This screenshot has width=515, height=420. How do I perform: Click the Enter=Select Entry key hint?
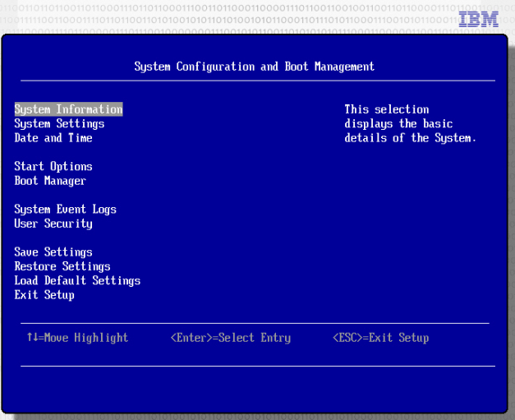(x=231, y=338)
